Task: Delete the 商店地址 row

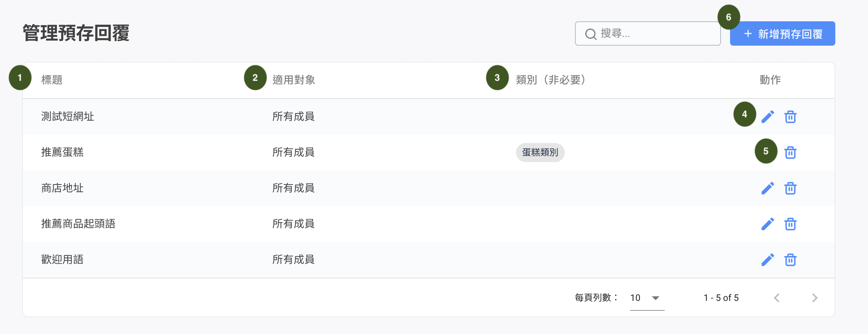Action: [790, 188]
